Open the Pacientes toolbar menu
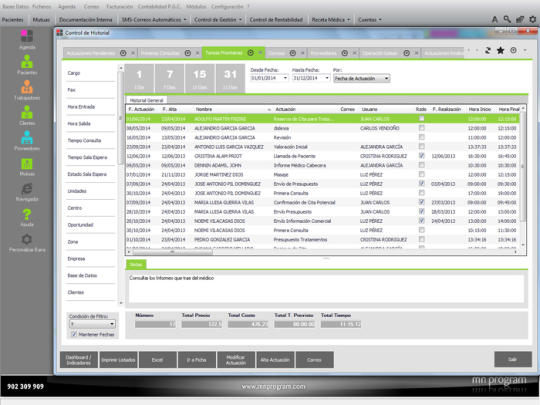Viewport: 540px width, 405px height. [x=12, y=20]
